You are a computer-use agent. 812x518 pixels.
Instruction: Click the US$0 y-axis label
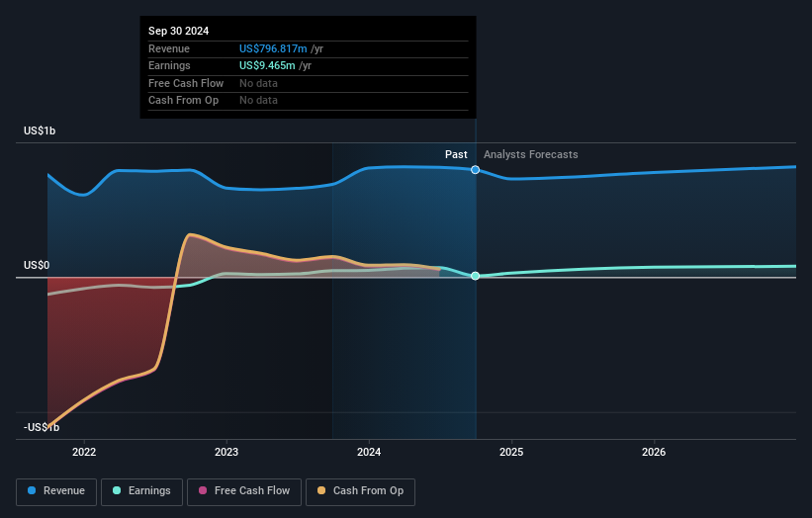(37, 266)
